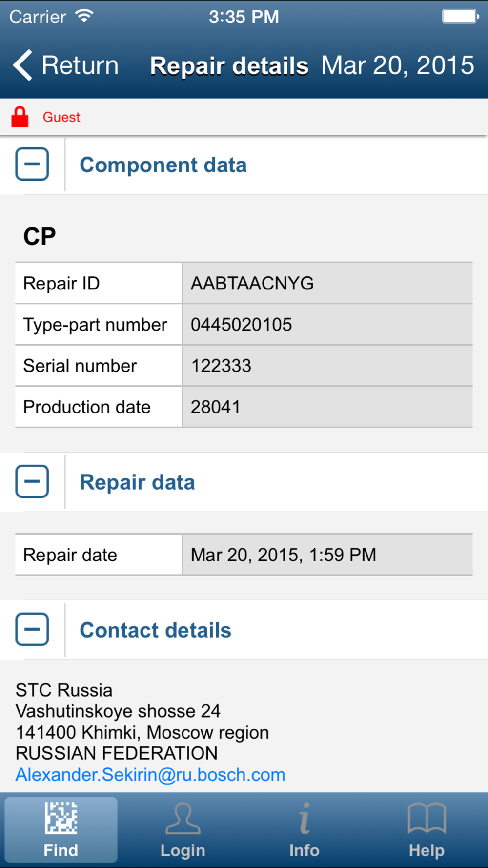Switch to the Login tab label

(183, 850)
